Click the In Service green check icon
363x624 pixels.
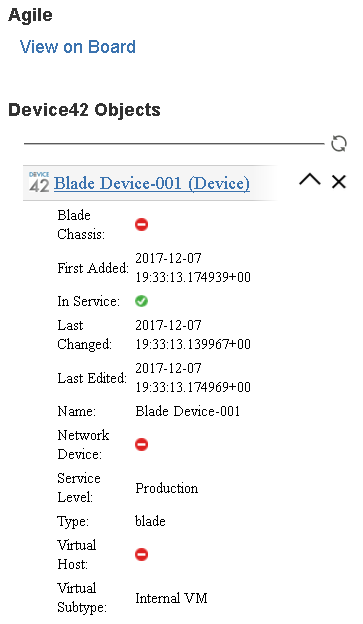click(141, 301)
